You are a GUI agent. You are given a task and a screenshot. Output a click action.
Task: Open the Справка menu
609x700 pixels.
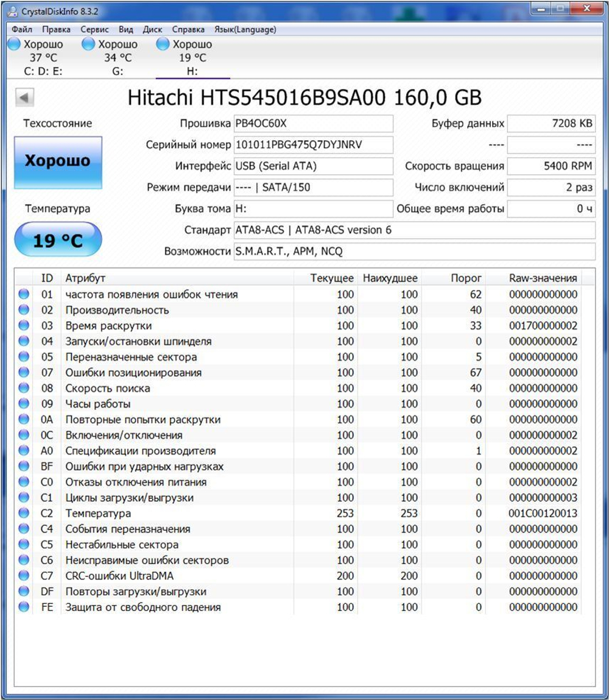click(x=188, y=29)
